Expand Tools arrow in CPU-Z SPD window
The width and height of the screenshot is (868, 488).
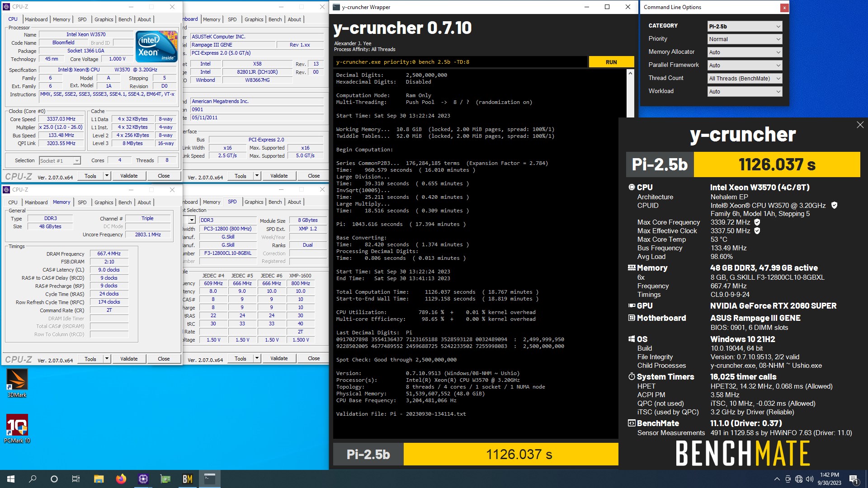tap(257, 359)
